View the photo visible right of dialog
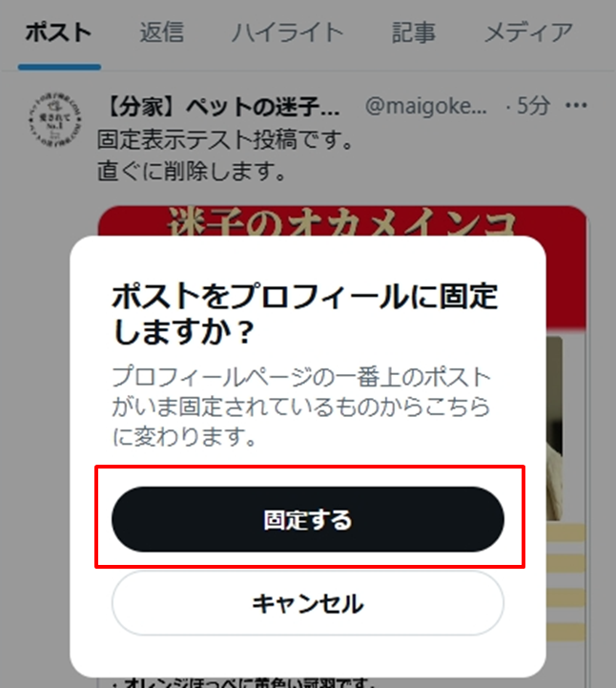Image resolution: width=616 pixels, height=688 pixels. 554,428
